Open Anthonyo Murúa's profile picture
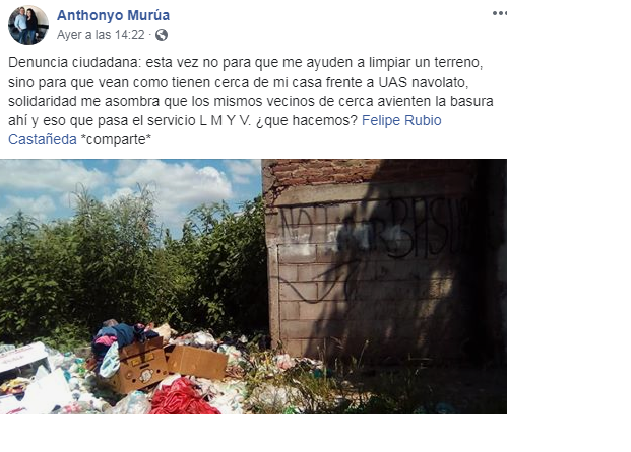 (x=28, y=25)
